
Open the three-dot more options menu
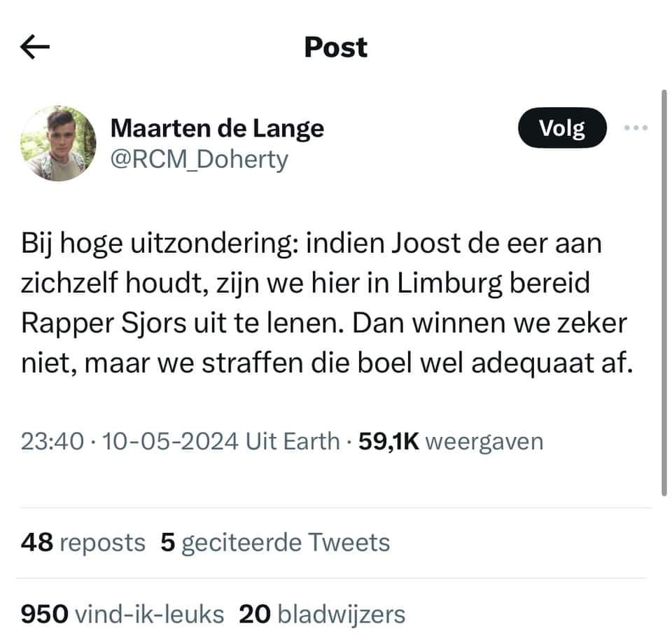pos(636,128)
